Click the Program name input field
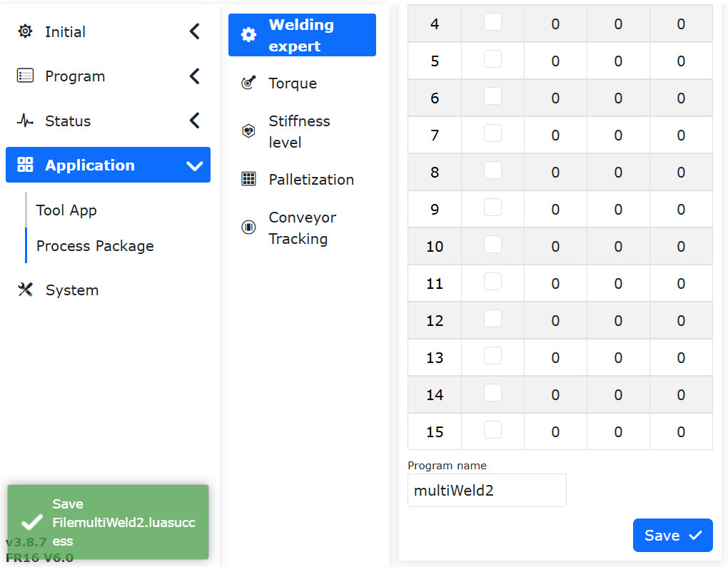The height and width of the screenshot is (567, 728). click(x=487, y=491)
